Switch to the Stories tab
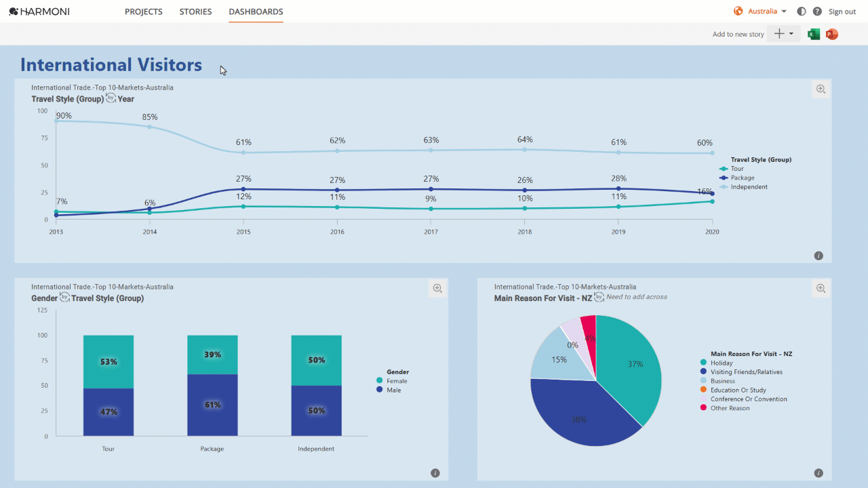This screenshot has width=868, height=488. pos(195,12)
